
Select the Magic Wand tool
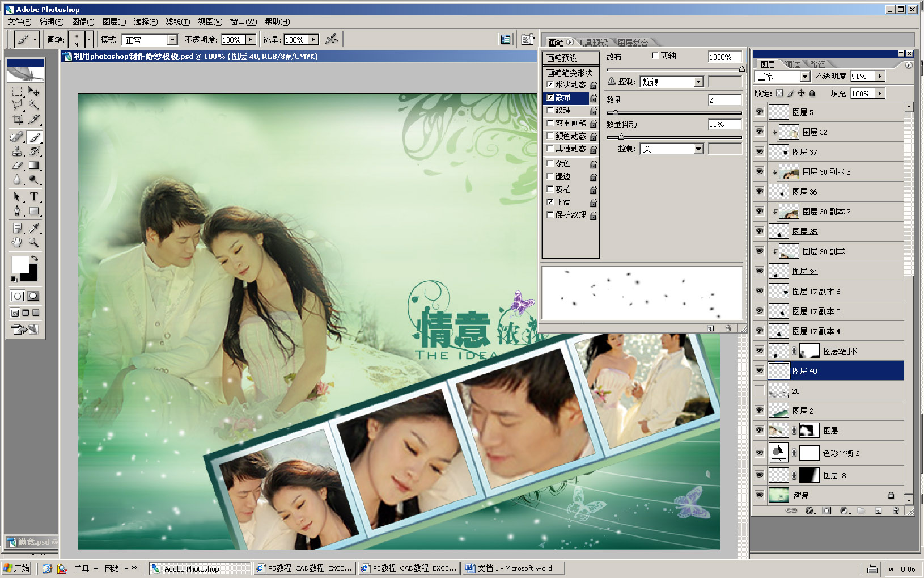click(x=34, y=105)
